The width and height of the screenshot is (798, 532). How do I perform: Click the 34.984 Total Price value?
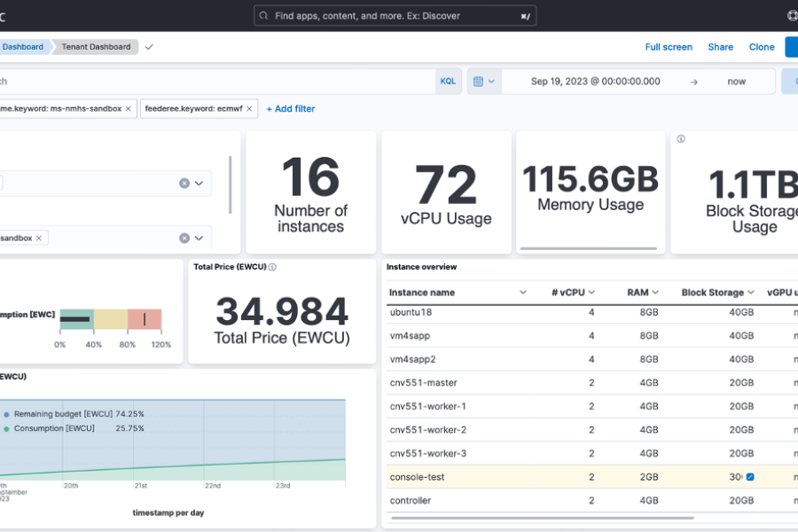282,310
